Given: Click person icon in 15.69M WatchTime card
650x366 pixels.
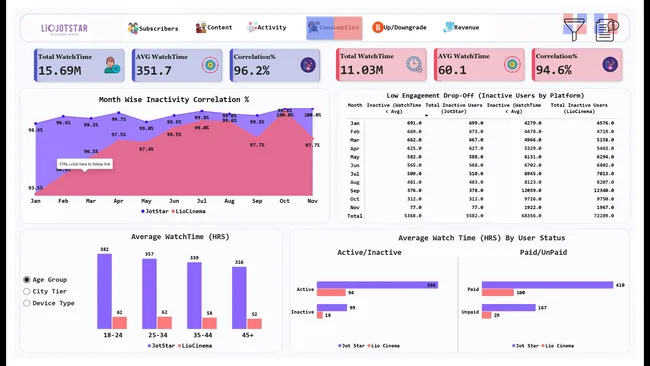Looking at the screenshot, I should coord(112,65).
